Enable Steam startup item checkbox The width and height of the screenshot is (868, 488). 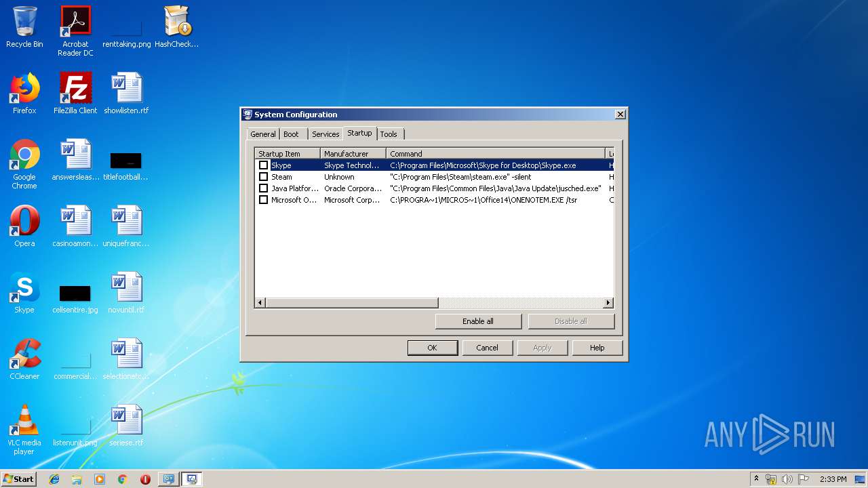(263, 177)
